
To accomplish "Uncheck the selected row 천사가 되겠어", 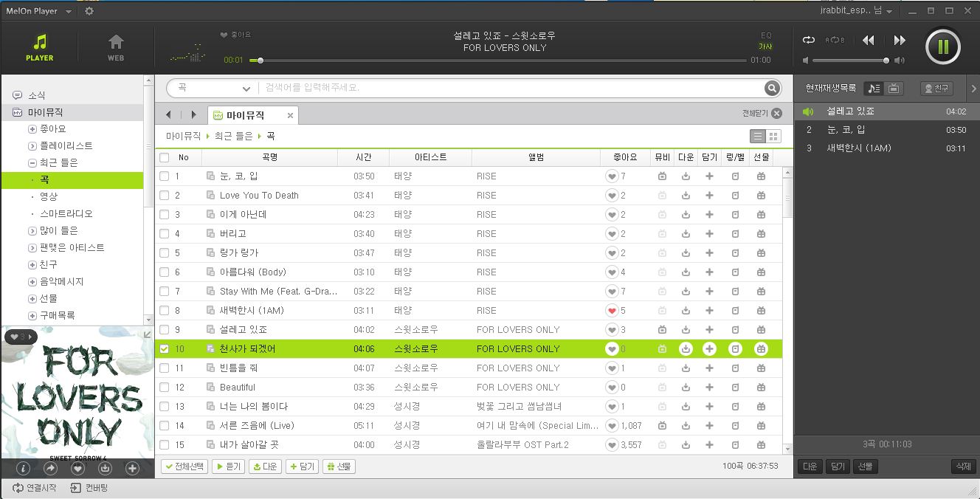I will 165,349.
